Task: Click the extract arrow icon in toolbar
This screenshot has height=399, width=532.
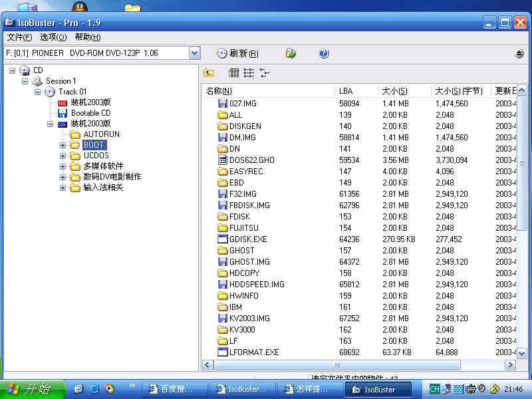Action: 291,53
